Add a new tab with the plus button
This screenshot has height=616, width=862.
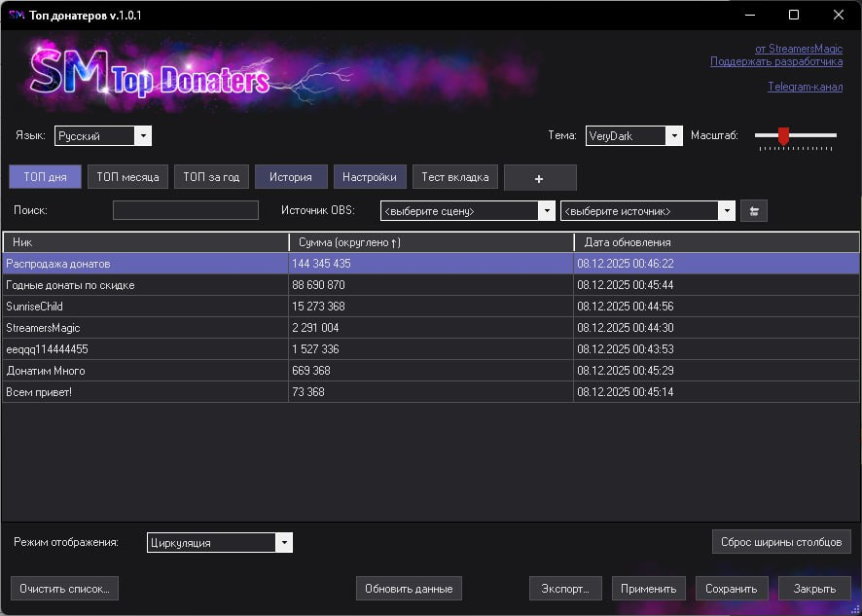[x=540, y=178]
